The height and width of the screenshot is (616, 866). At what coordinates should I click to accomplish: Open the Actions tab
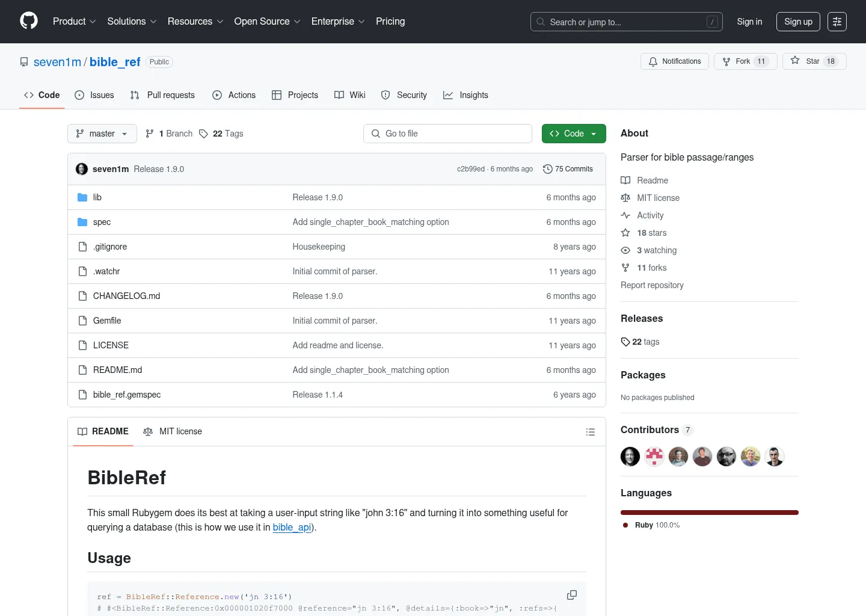234,95
